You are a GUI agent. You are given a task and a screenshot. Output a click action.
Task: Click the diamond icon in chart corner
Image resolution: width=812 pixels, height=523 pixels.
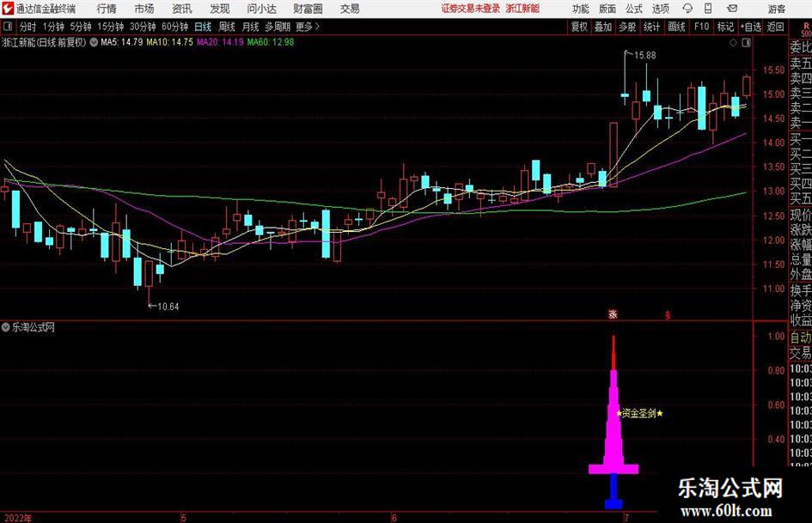(733, 43)
